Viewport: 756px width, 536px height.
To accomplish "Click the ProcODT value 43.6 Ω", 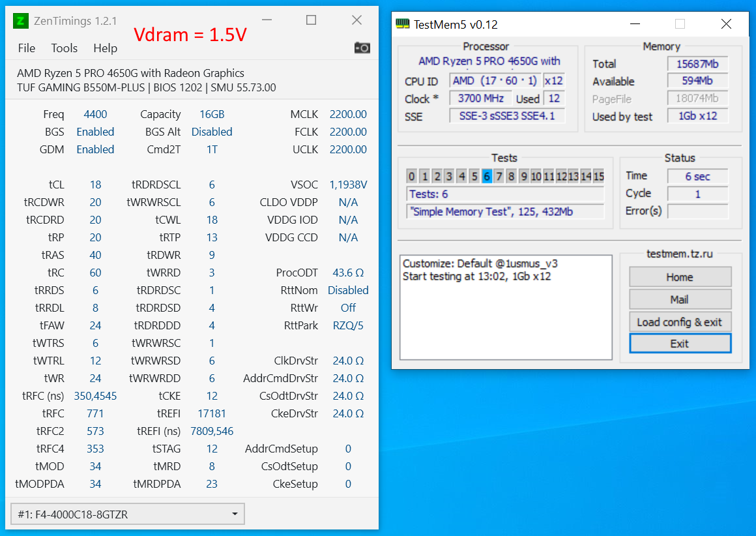I will tap(348, 273).
